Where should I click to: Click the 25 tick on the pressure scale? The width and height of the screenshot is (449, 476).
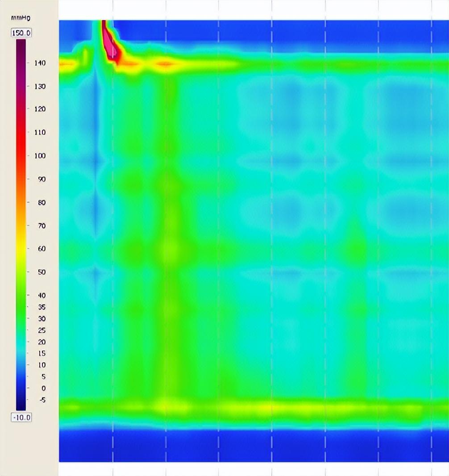(42, 330)
